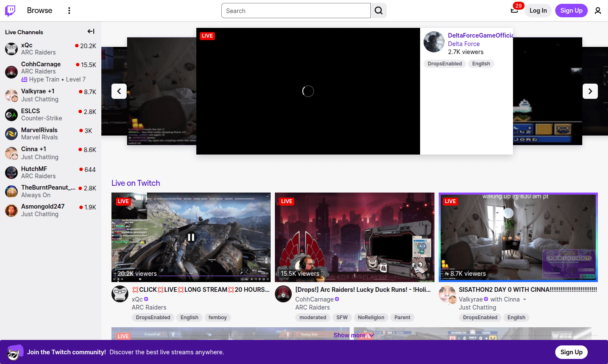608x364 pixels.
Task: Click inside the Search input field
Action: (x=296, y=10)
